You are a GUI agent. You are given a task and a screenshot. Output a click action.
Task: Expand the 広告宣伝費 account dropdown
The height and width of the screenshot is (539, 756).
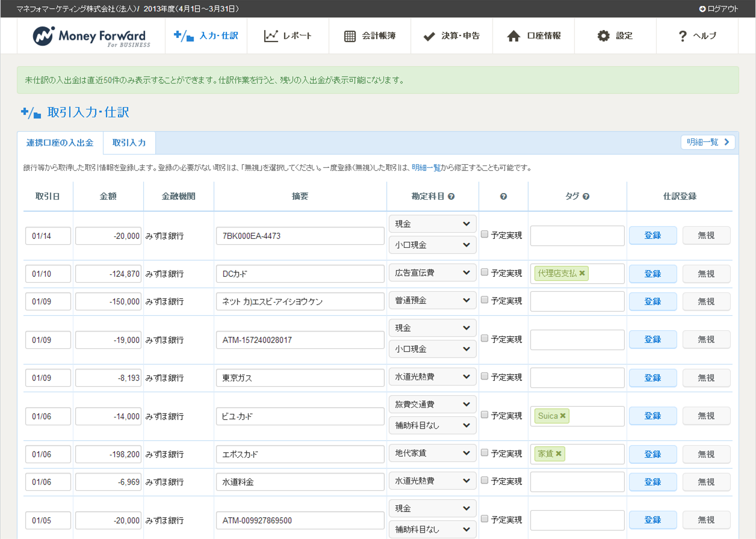(x=432, y=273)
